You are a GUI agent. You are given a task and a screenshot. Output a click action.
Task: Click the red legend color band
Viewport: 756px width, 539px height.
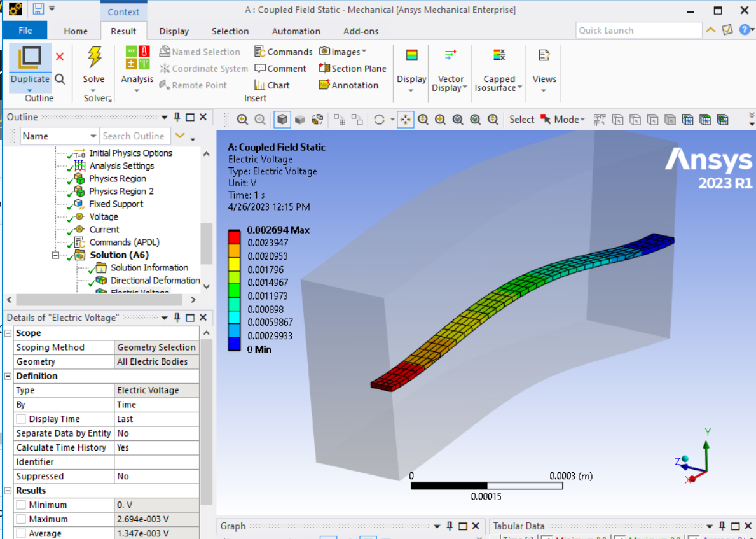click(234, 237)
